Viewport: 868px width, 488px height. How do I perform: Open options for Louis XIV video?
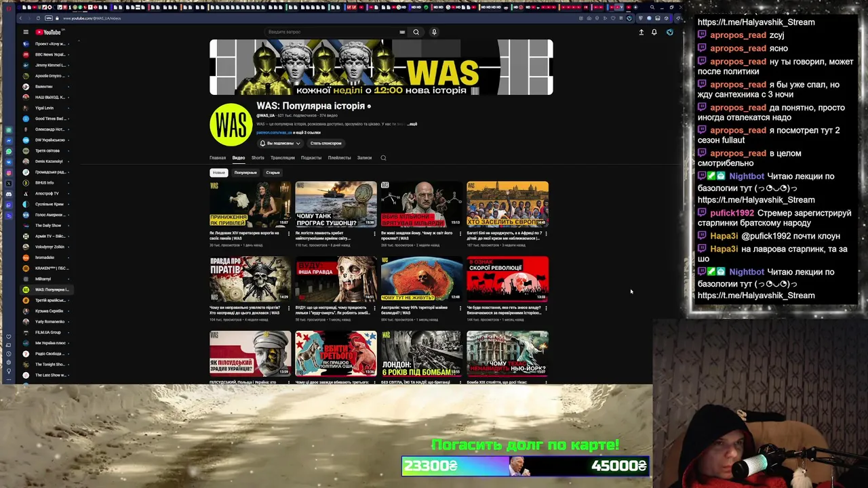[x=289, y=234]
